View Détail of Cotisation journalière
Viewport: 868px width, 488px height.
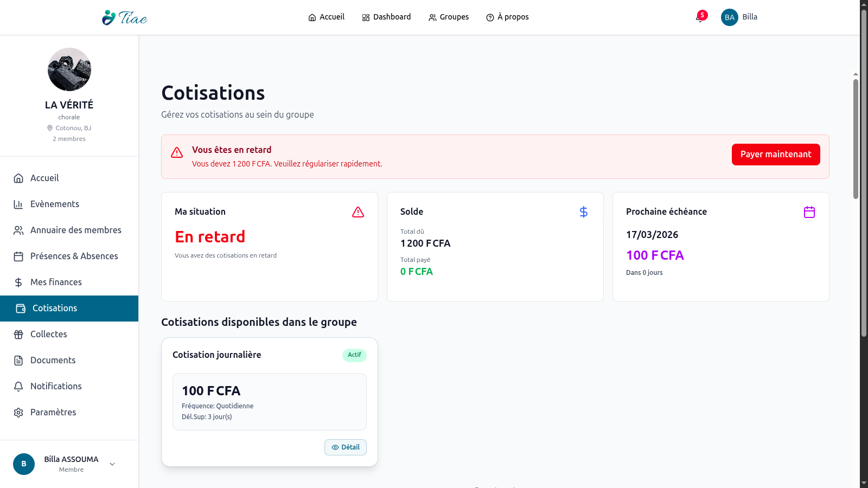coord(346,447)
